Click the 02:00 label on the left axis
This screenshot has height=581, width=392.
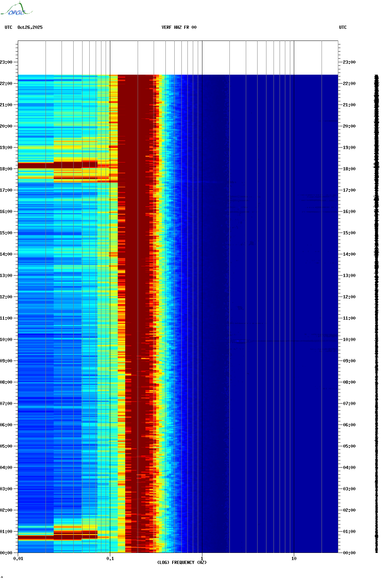pyautogui.click(x=6, y=510)
